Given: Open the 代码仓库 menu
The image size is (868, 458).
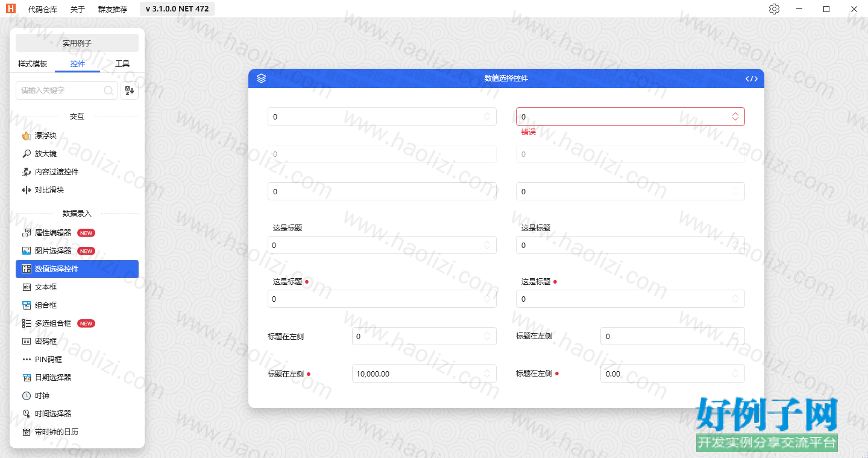Looking at the screenshot, I should coord(43,9).
